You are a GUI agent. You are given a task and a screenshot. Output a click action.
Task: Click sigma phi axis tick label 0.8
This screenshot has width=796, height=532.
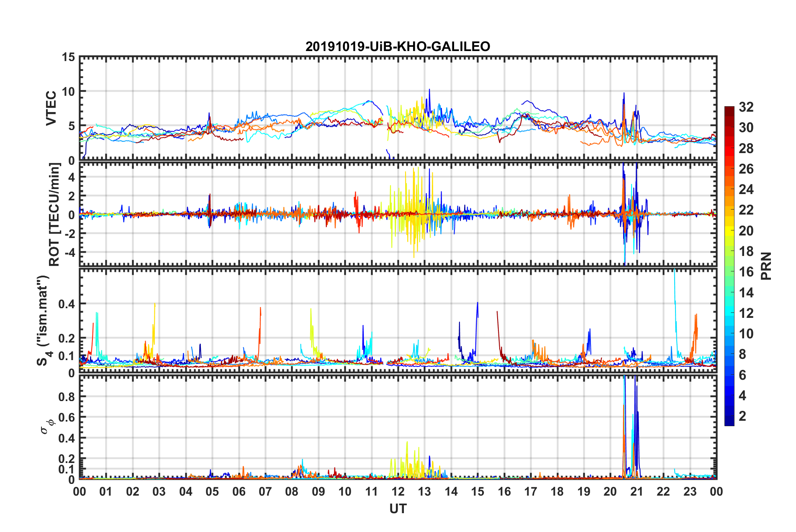pyautogui.click(x=67, y=396)
